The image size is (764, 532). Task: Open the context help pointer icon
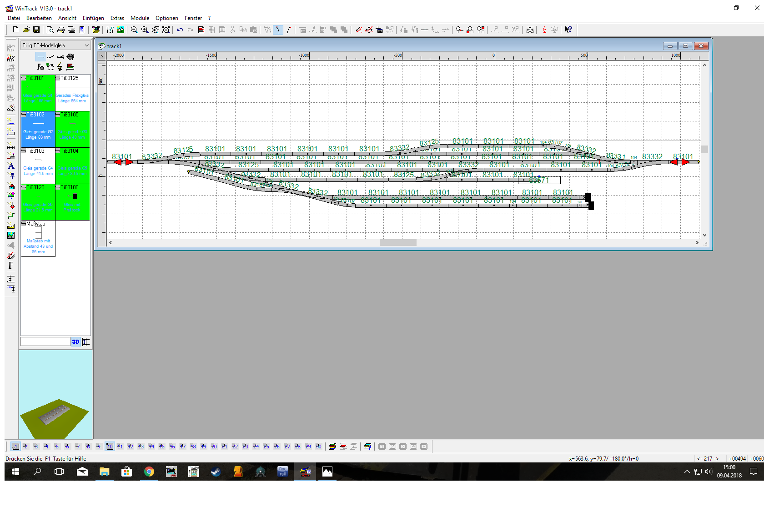point(568,30)
